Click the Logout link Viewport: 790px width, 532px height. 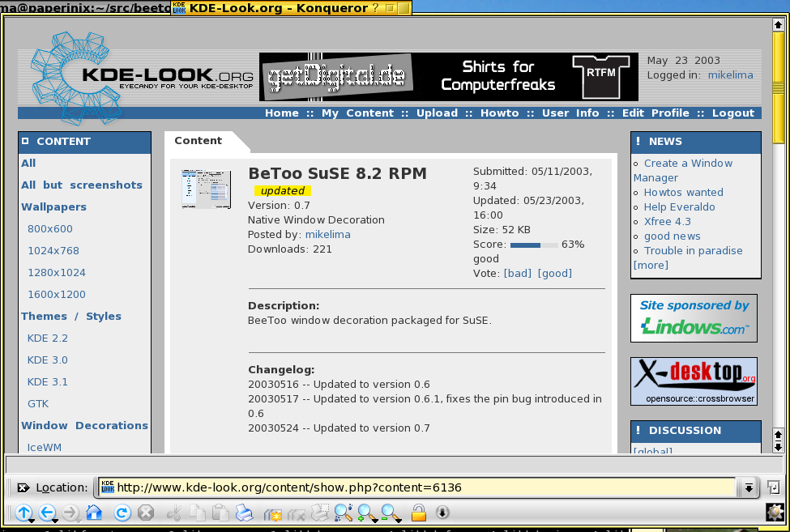point(733,113)
